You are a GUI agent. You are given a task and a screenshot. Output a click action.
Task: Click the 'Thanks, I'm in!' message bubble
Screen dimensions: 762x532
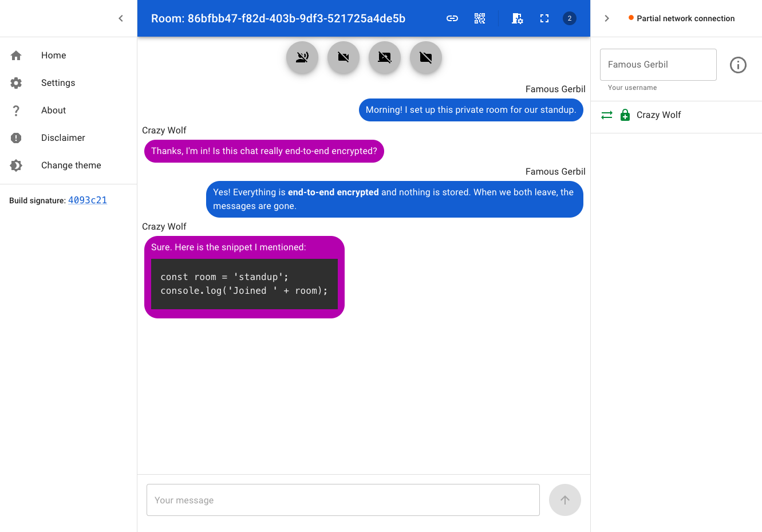(x=264, y=151)
